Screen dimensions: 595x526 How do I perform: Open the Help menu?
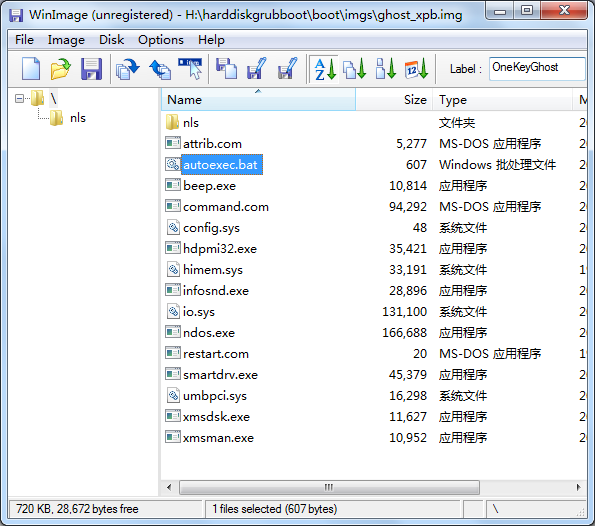pyautogui.click(x=211, y=39)
